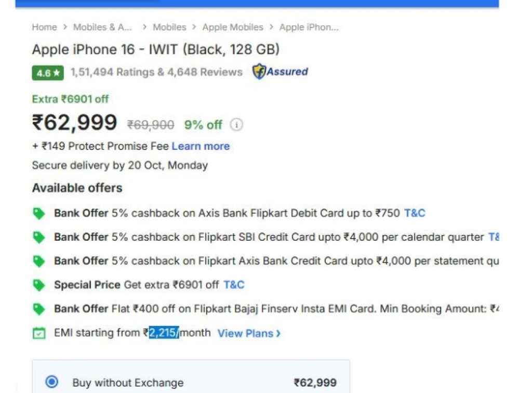
Task: Click the 4.6 star rating badge
Action: pos(47,73)
